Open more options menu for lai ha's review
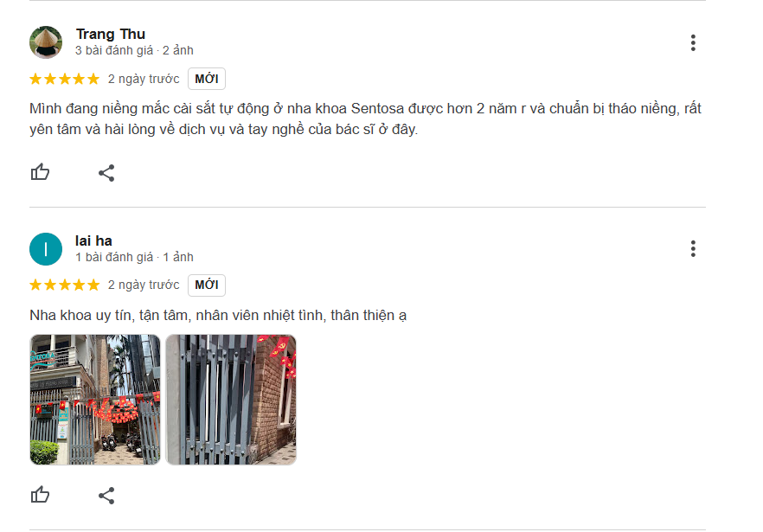This screenshot has height=532, width=763. tap(693, 249)
